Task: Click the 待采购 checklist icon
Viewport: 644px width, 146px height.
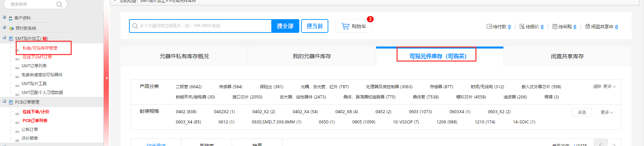Action: coord(555,26)
